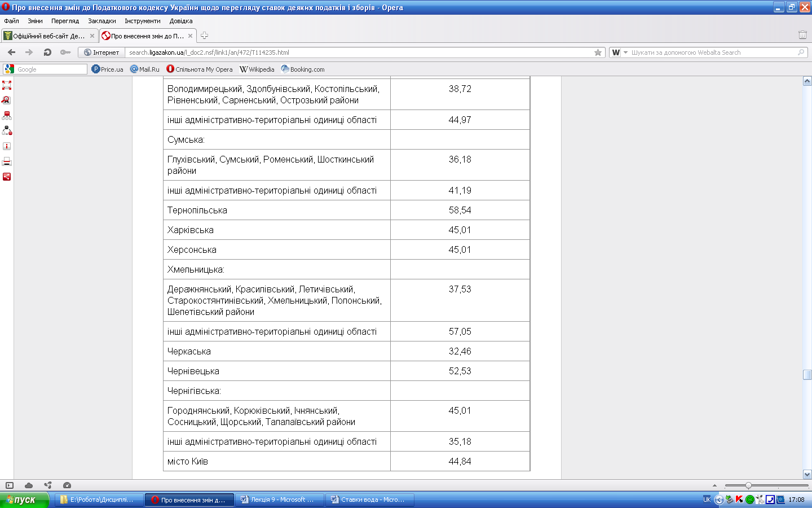The height and width of the screenshot is (508, 812).
Task: Open the Booking.com bookmark
Action: click(303, 69)
